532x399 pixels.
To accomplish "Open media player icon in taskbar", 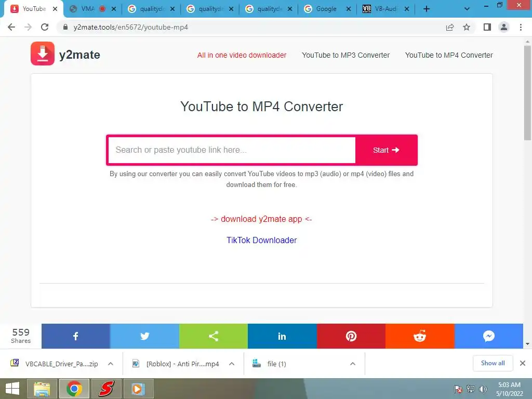I will coord(138,389).
